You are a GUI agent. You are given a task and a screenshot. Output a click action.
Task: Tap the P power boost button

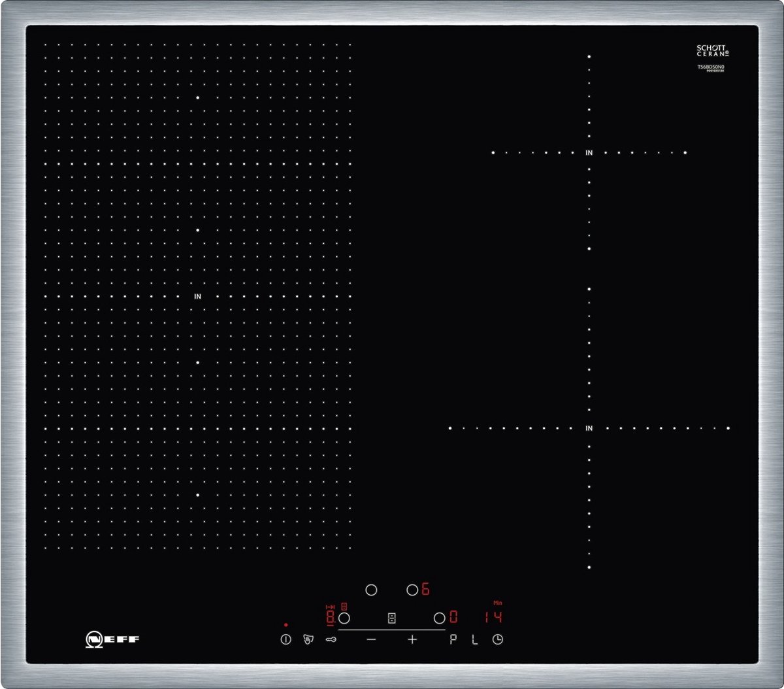pos(453,640)
